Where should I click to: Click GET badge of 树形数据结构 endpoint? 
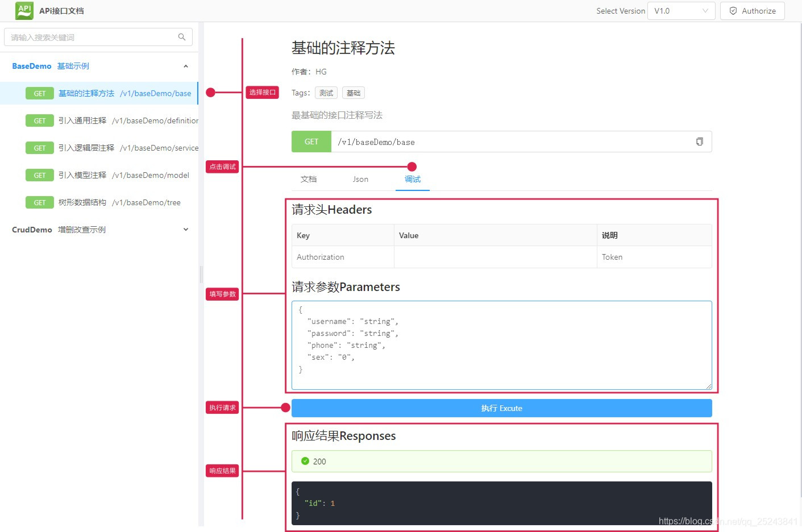(39, 202)
